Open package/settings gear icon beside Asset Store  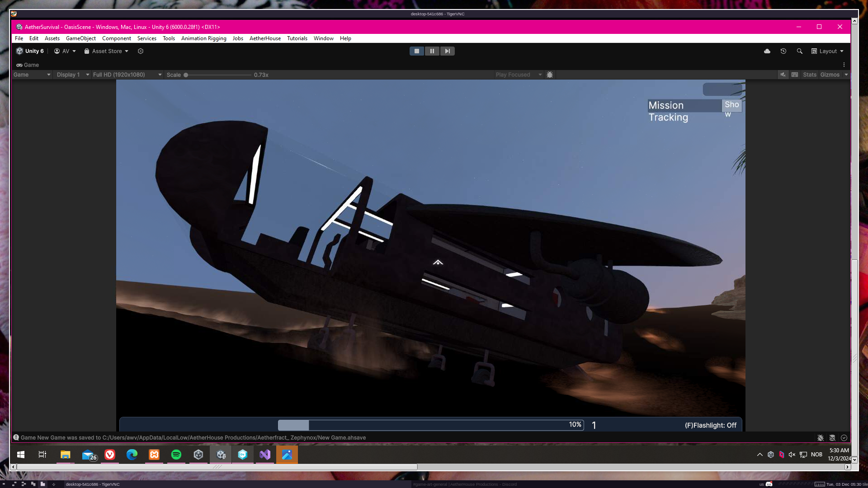click(x=141, y=51)
